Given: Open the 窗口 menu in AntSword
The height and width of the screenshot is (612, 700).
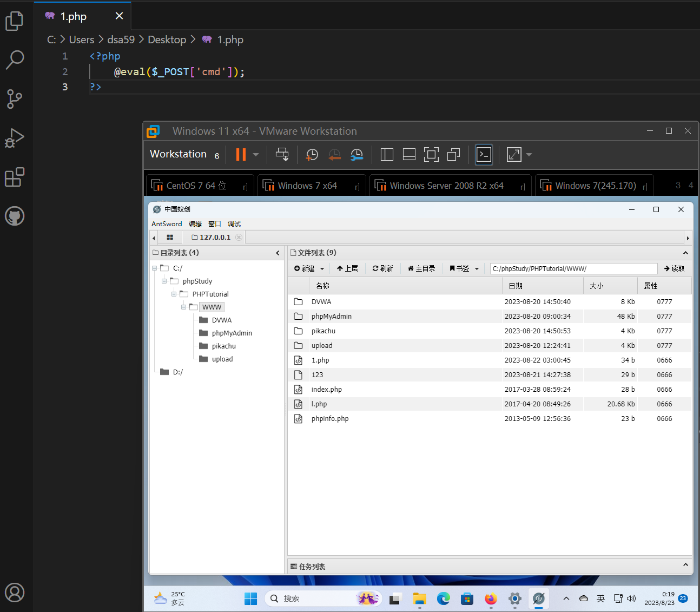Looking at the screenshot, I should [215, 223].
